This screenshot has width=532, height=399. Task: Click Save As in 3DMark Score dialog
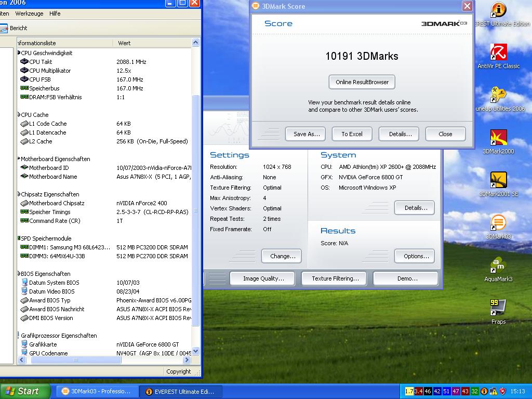point(305,134)
